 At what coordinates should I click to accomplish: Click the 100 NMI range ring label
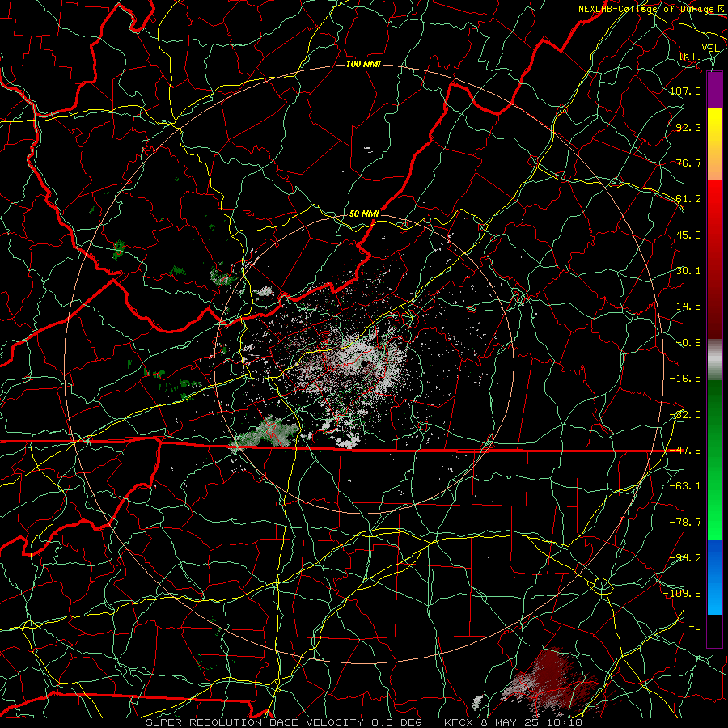pyautogui.click(x=363, y=64)
